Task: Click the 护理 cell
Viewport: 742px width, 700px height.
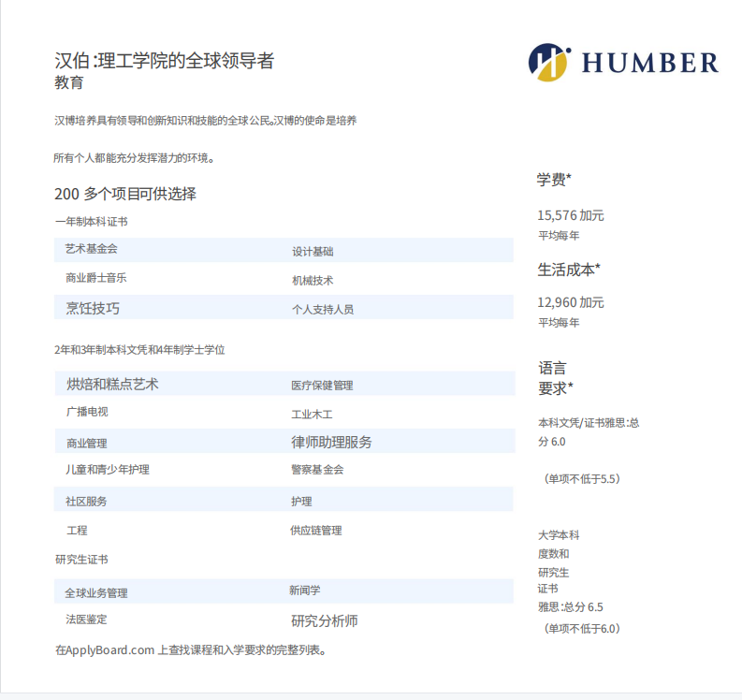Action: point(301,502)
